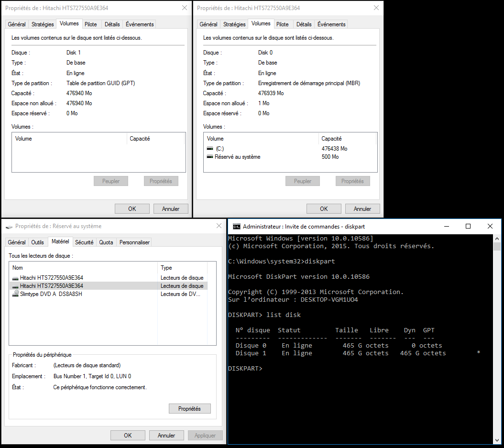Close the Réservé au système properties window
This screenshot has height=448, width=504.
point(219,226)
